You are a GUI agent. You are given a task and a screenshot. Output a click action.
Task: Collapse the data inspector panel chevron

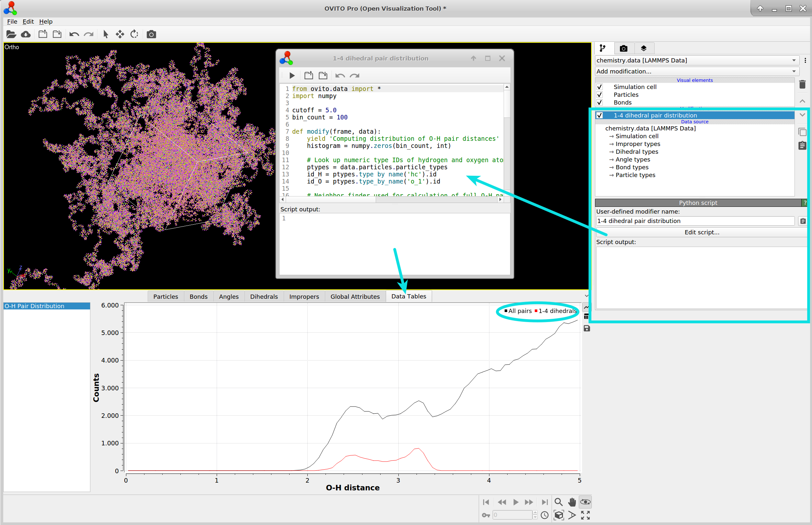[586, 296]
